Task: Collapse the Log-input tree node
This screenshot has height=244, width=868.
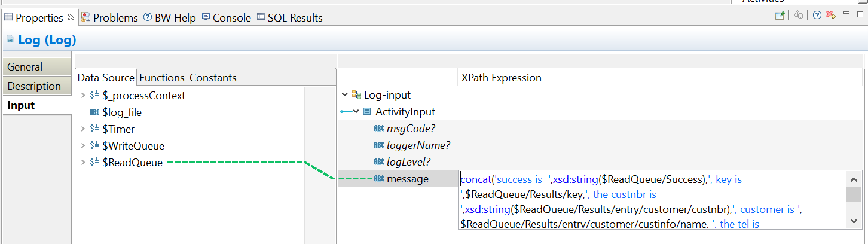Action: point(344,95)
